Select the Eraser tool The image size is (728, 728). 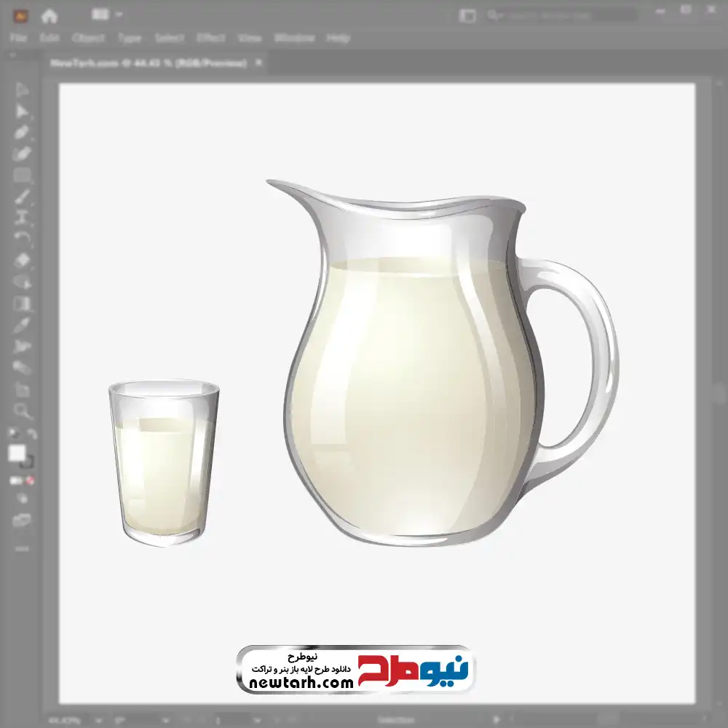point(22,260)
